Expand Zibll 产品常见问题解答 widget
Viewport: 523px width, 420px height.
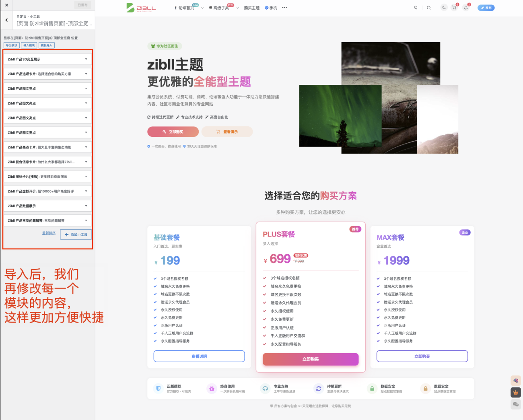tap(48, 221)
